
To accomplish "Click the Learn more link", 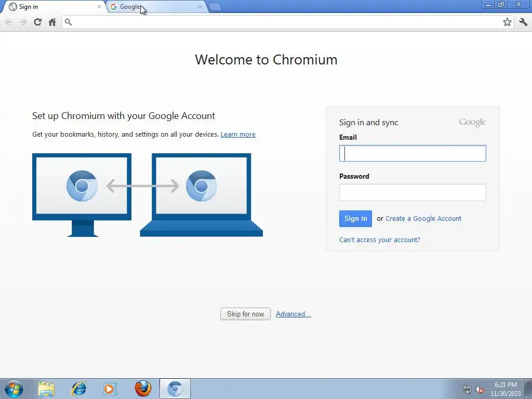I will point(238,135).
